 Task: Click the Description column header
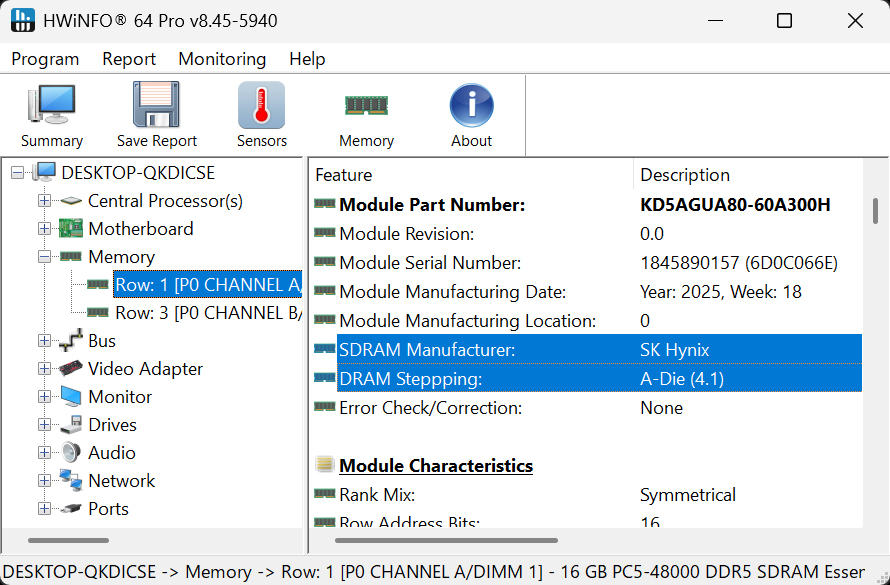tap(685, 175)
